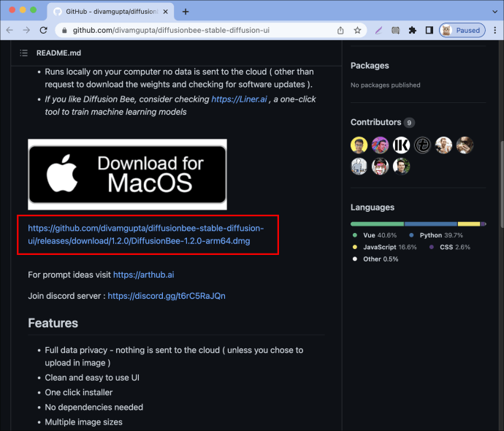The height and width of the screenshot is (431, 504).
Task: Open the last avatar in the first contributors row
Action: click(465, 145)
